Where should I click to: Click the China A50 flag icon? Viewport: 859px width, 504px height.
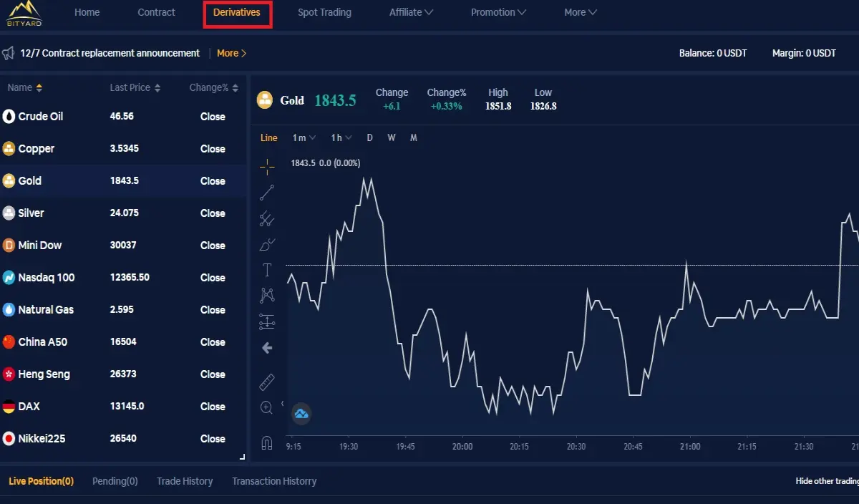[x=9, y=341]
